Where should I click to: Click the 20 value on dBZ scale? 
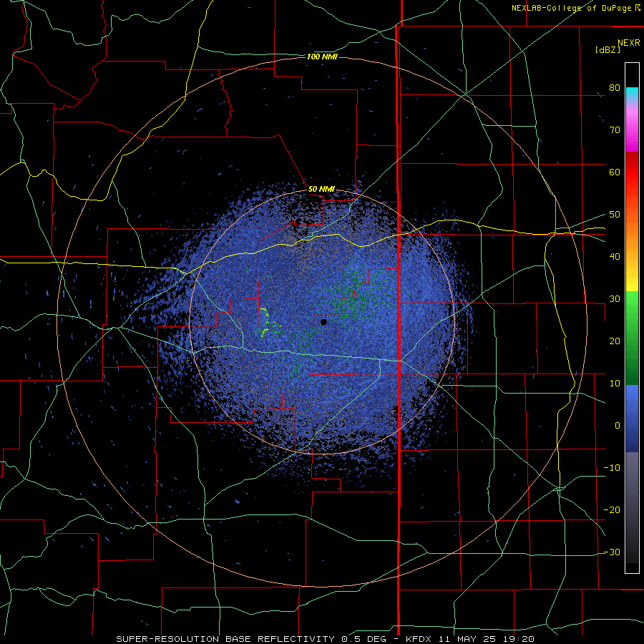[x=615, y=341]
